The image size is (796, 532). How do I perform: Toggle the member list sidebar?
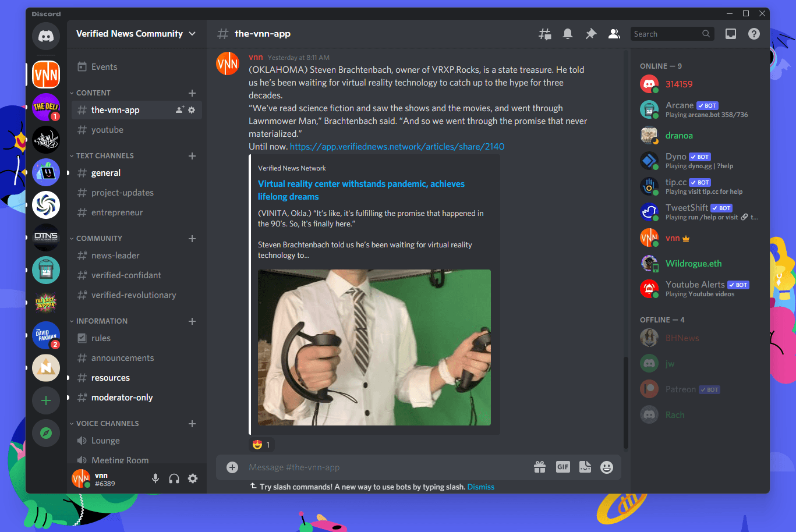[x=614, y=34]
